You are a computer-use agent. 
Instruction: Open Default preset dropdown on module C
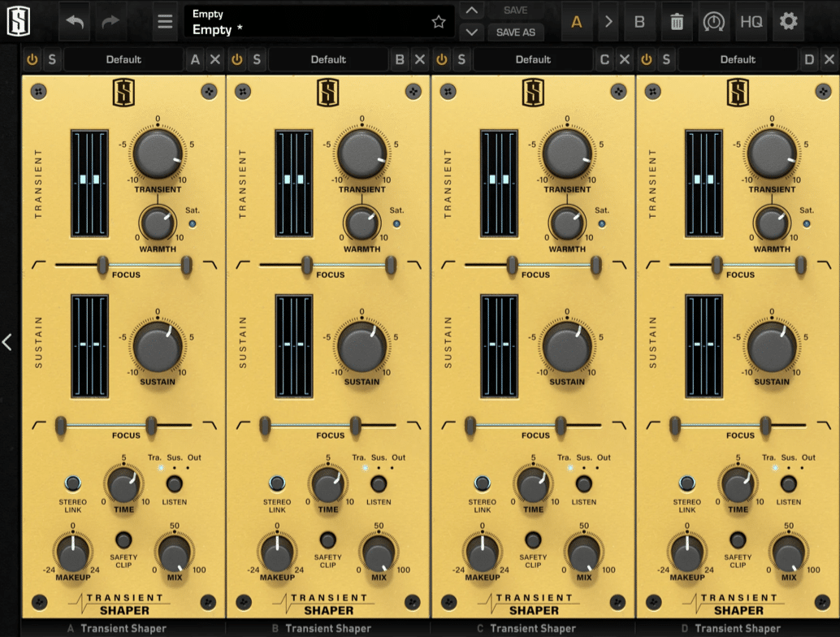[x=533, y=59]
